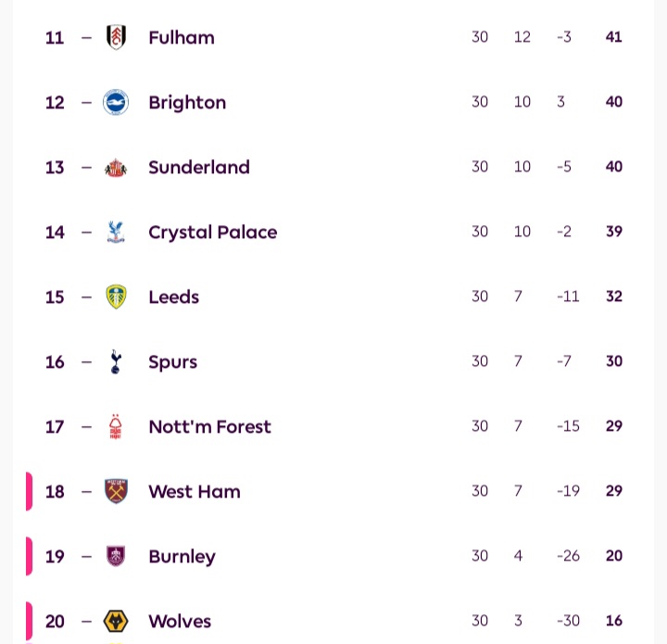Open the Brighton team page
The width and height of the screenshot is (667, 644).
(x=187, y=102)
